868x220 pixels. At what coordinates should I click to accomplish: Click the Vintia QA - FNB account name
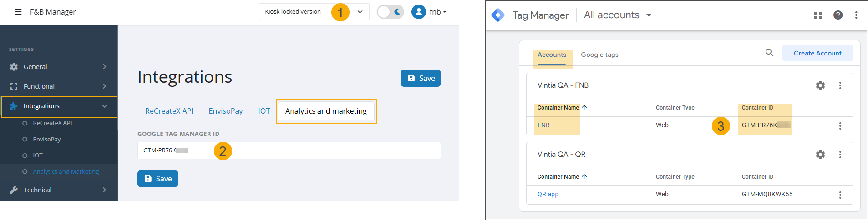click(x=563, y=85)
